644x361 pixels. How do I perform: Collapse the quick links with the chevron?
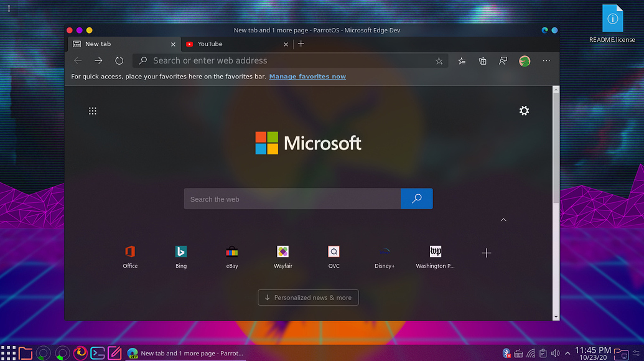[503, 220]
